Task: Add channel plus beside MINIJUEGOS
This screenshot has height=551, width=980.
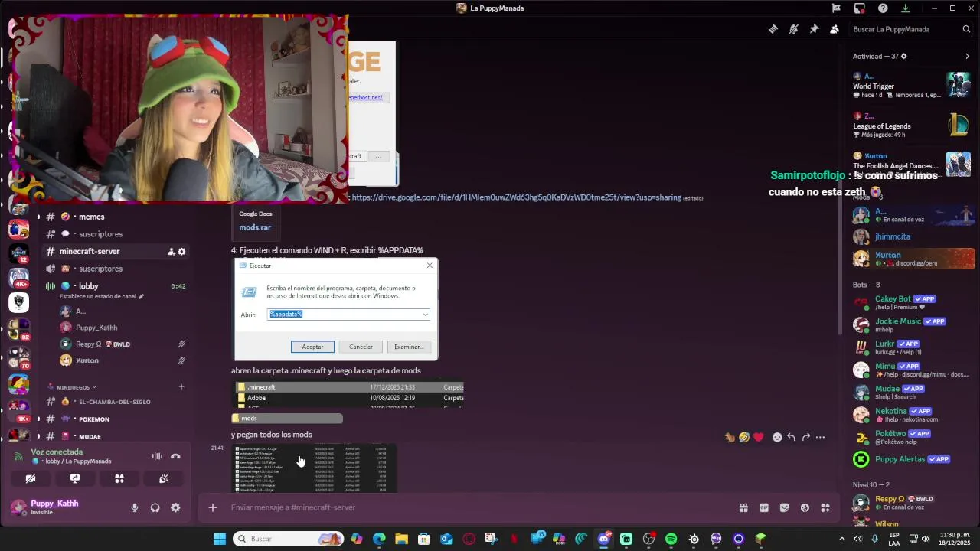Action: pos(181,387)
